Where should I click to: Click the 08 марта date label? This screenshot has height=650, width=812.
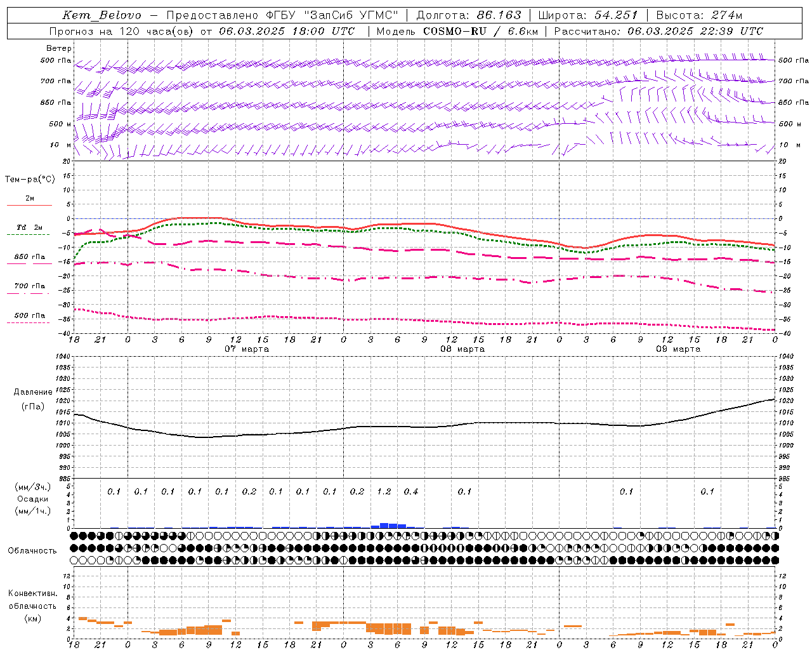(x=462, y=349)
